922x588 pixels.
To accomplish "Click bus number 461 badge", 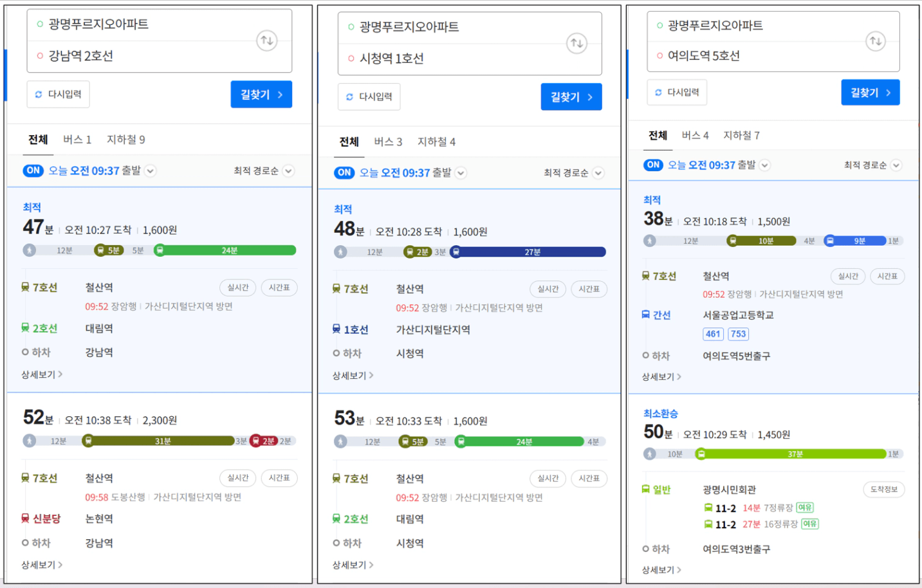I will click(x=713, y=334).
